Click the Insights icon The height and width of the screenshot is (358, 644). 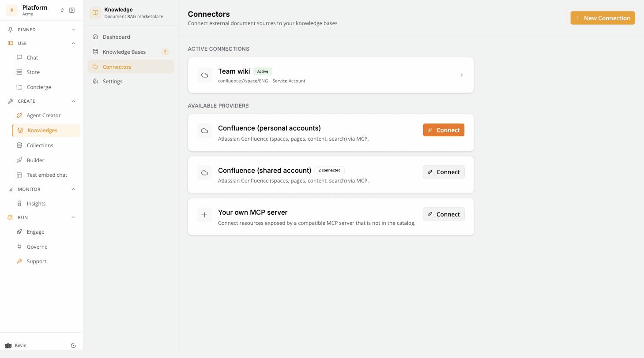(x=19, y=203)
